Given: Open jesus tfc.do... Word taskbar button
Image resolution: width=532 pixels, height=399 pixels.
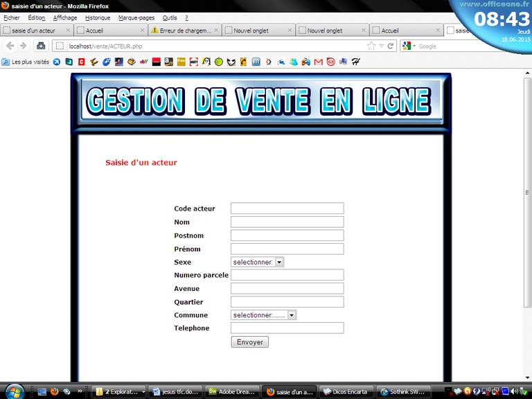Looking at the screenshot, I should click(176, 391).
